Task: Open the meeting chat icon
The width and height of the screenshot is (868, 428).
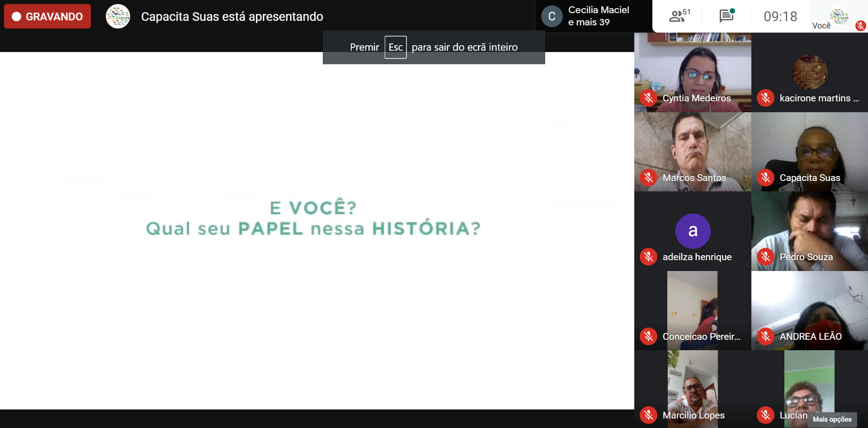Action: click(x=726, y=16)
